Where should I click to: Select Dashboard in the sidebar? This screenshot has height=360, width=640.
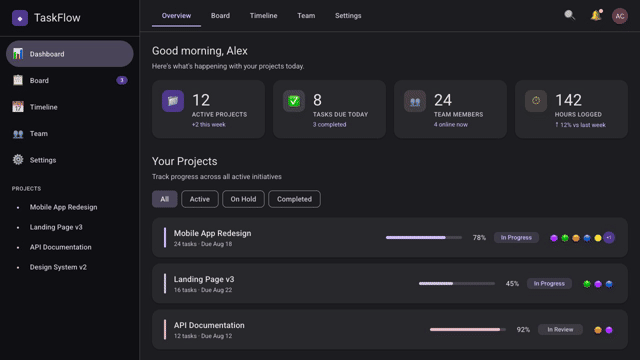69,53
